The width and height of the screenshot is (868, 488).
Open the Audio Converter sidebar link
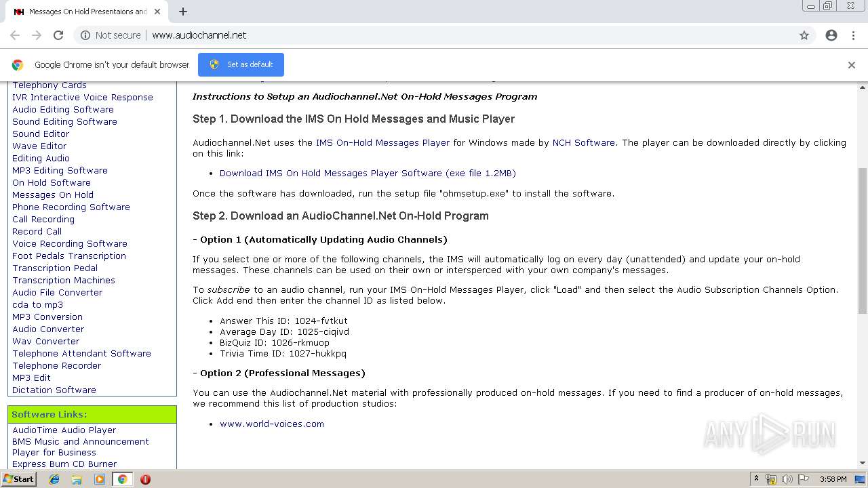point(48,329)
